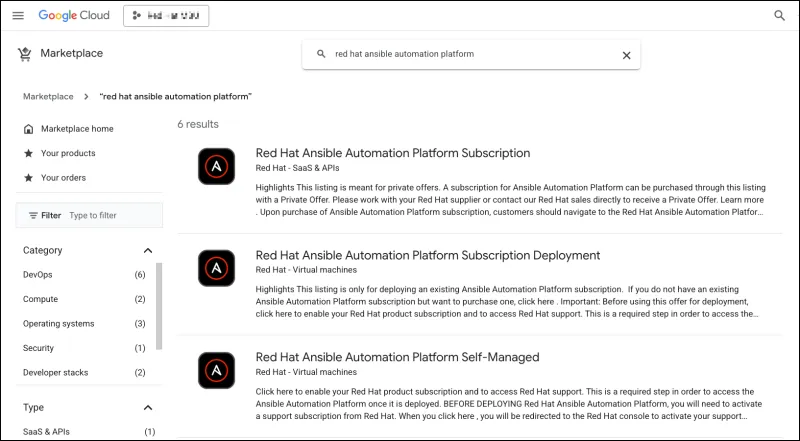
Task: Open the Marketplace title link
Action: [71, 53]
